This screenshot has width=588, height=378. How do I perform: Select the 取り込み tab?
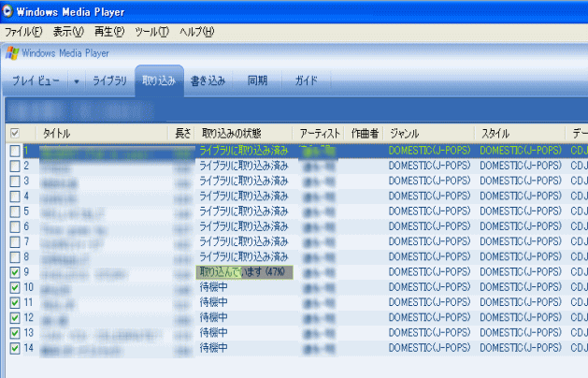[x=159, y=80]
